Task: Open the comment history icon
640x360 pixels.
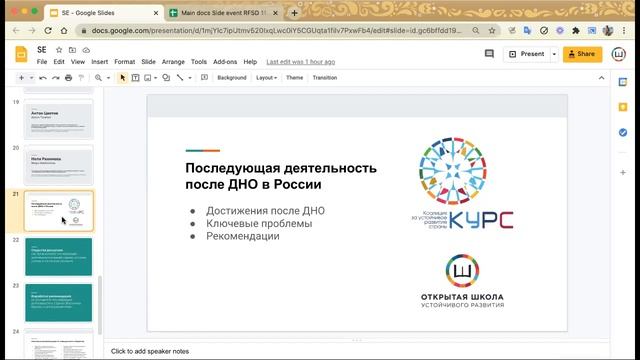Action: [489, 54]
